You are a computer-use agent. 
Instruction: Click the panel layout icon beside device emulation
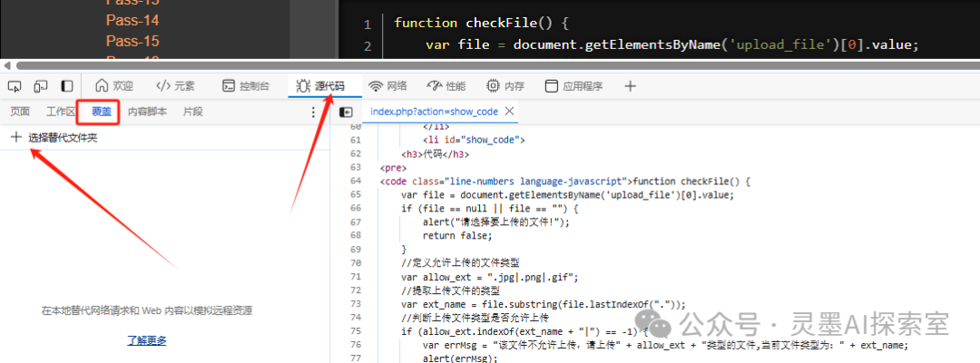coord(67,86)
